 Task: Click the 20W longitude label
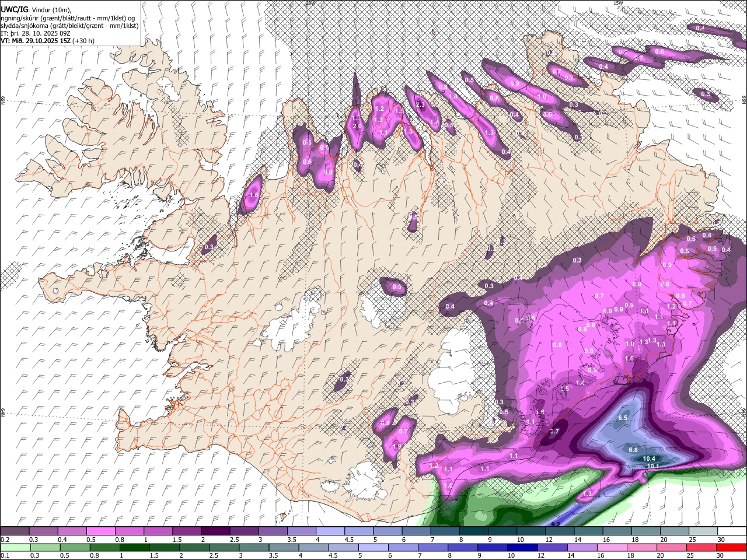click(310, 3)
